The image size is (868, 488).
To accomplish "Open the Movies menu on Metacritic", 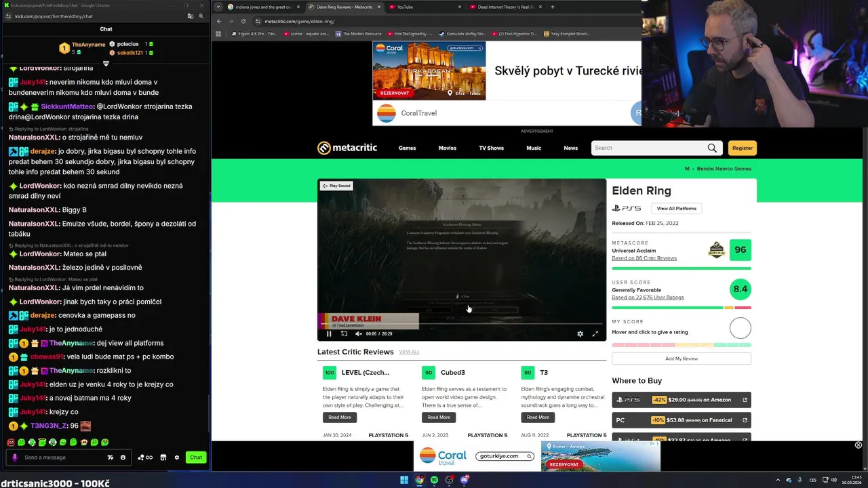I will click(x=447, y=148).
